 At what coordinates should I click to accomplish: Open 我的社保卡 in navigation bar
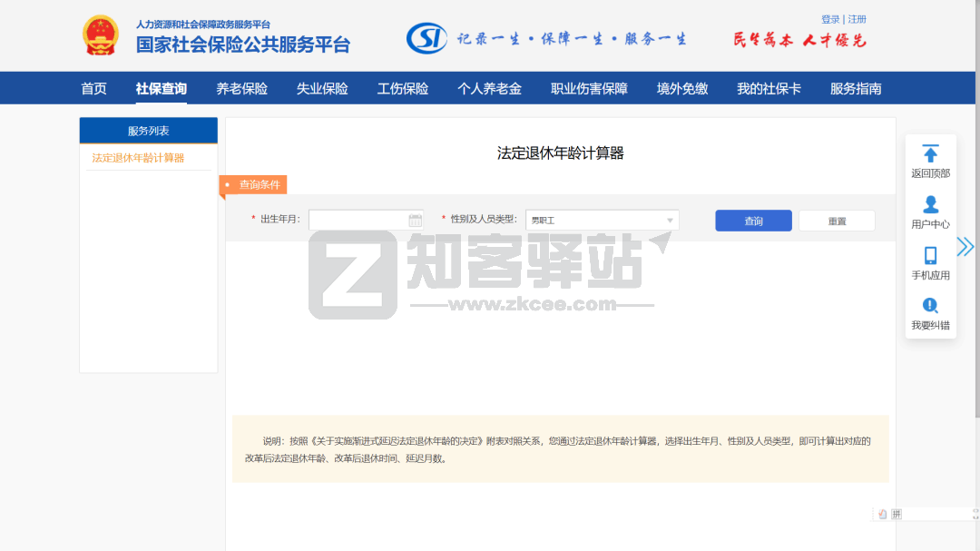point(769,88)
